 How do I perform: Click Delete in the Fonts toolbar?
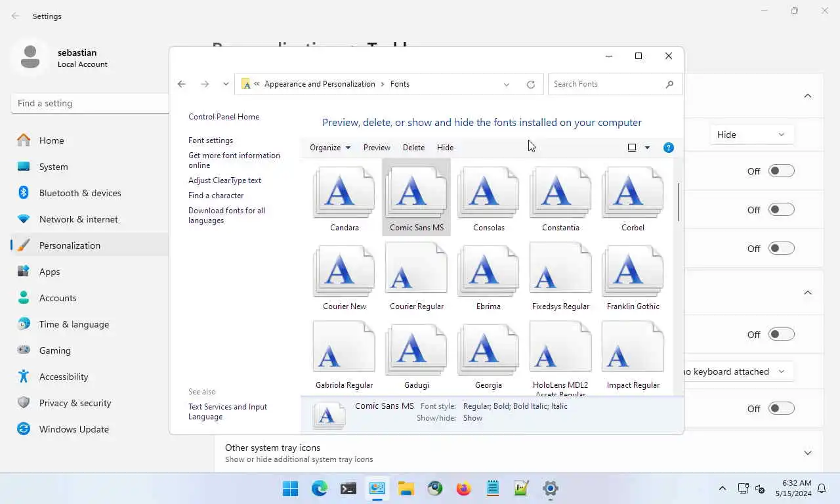[x=413, y=148]
